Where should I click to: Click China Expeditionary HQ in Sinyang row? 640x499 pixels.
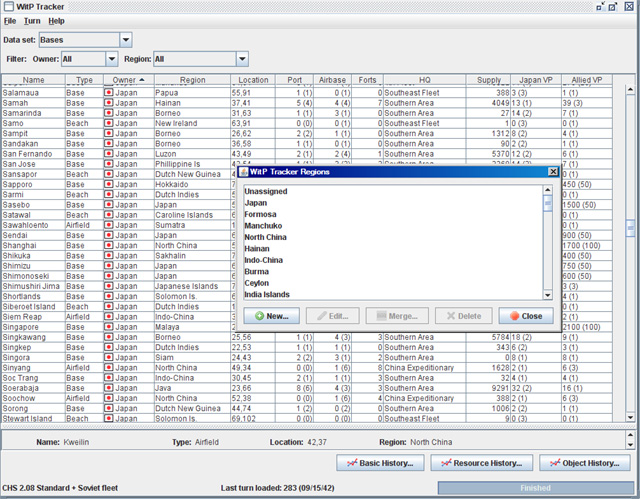coord(419,368)
